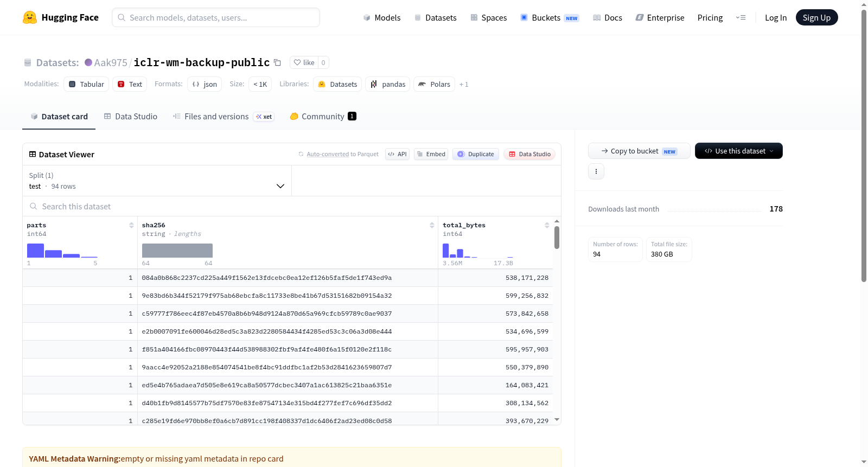
Task: Click the Datasets: breadcrumb label
Action: coord(58,62)
